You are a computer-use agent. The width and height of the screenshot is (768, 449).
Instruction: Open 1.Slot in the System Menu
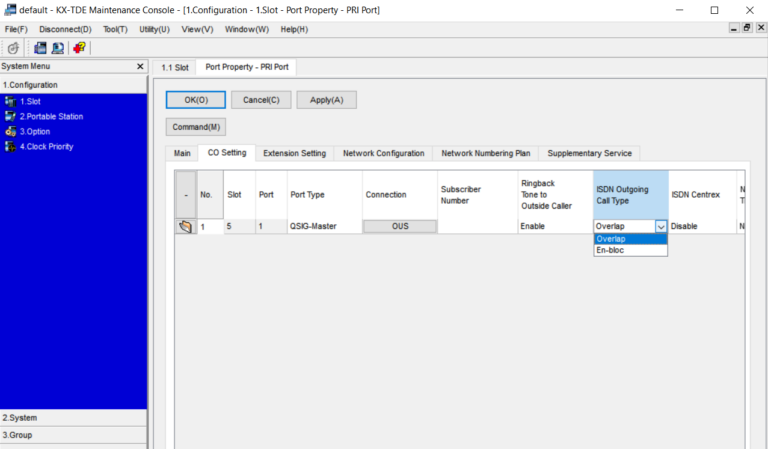tap(30, 101)
